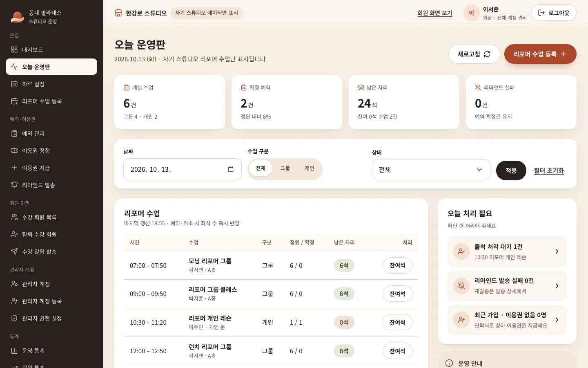Click the 리포머 수업 등록 plus button
The height and width of the screenshot is (368, 588).
click(x=540, y=54)
